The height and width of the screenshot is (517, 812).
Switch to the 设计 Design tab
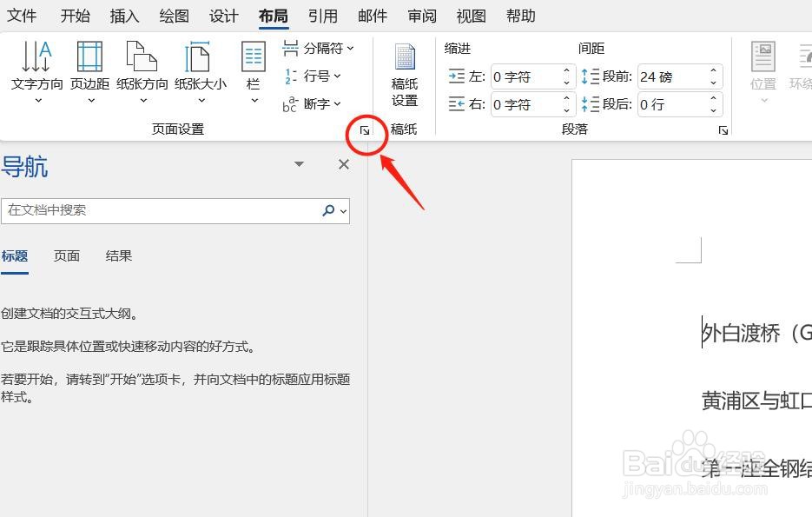224,16
